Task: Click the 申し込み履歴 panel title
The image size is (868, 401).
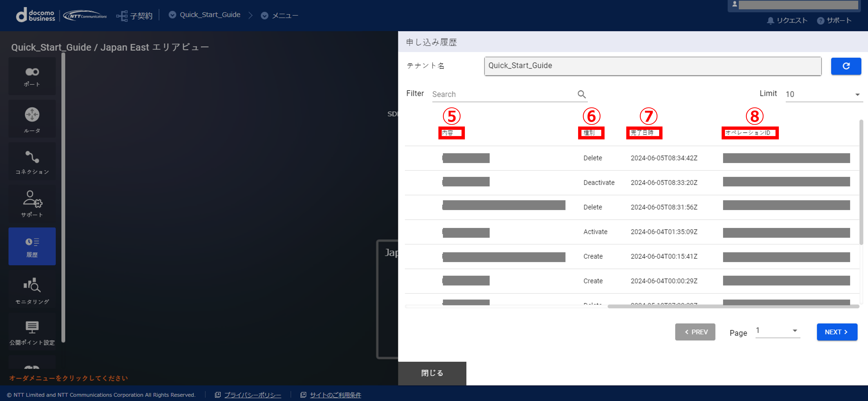Action: tap(431, 42)
